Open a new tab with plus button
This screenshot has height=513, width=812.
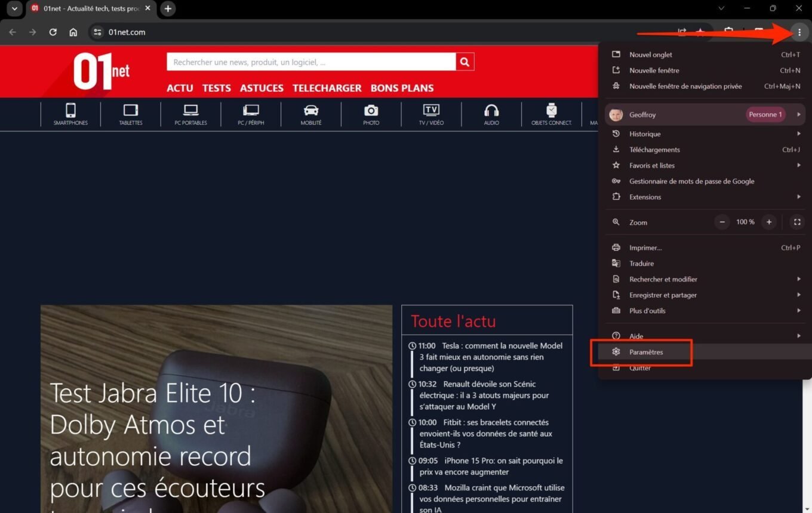(x=168, y=8)
